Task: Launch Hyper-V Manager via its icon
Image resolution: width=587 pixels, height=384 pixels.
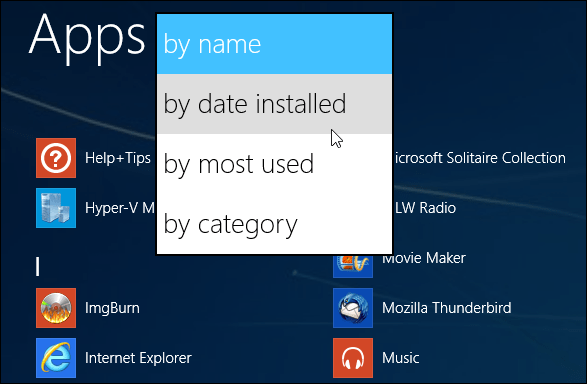Action: pos(56,208)
